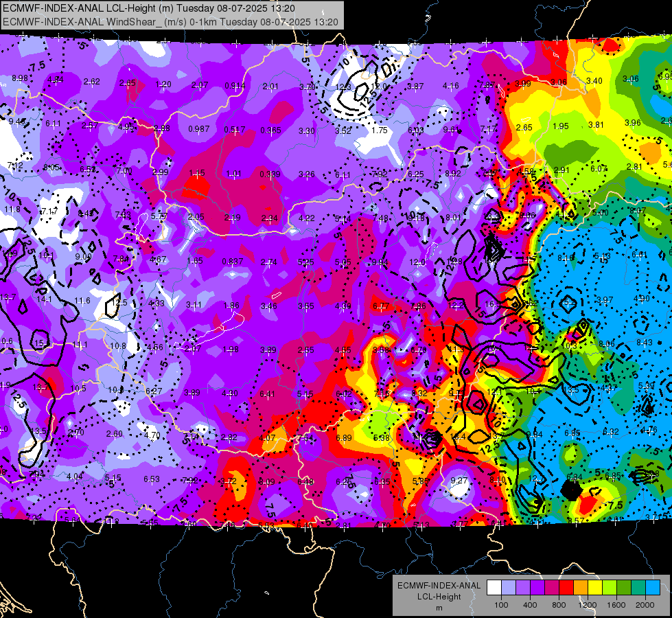The width and height of the screenshot is (672, 618).
Task: Select the sky blue legend swatch
Action: (652, 588)
